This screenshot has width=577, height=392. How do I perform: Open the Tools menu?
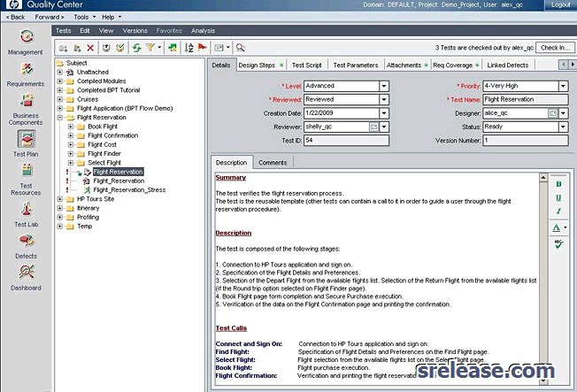point(84,18)
